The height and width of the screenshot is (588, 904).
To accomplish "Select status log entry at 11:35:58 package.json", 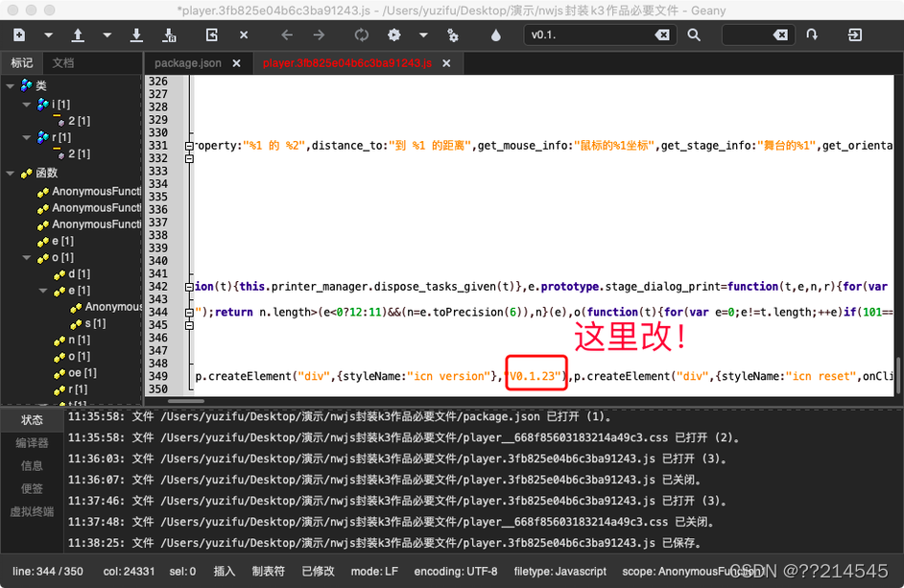I will [x=340, y=417].
